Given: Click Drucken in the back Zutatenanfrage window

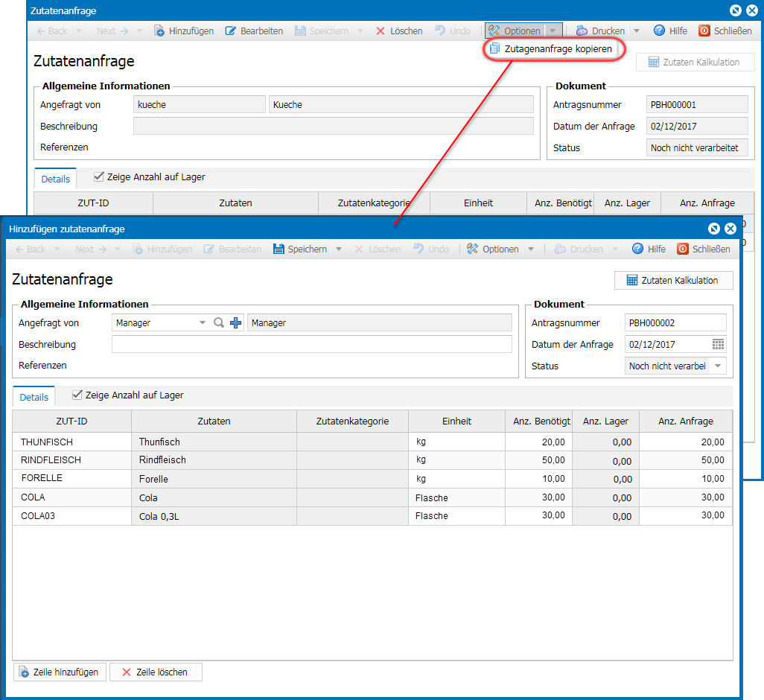Looking at the screenshot, I should point(601,31).
